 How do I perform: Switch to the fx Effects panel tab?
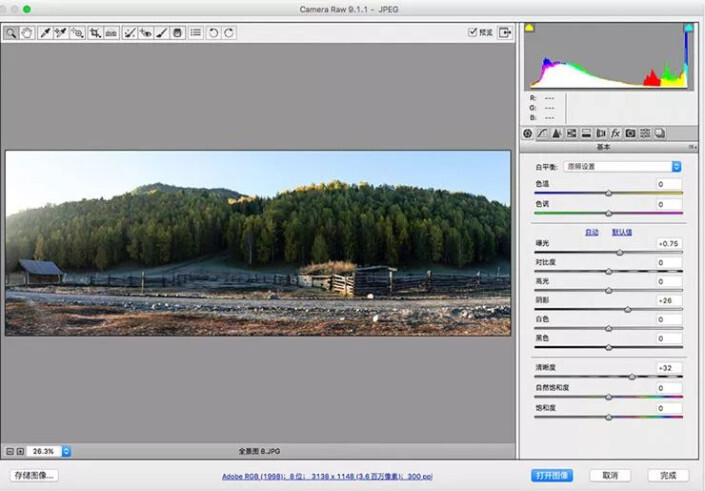pyautogui.click(x=616, y=132)
